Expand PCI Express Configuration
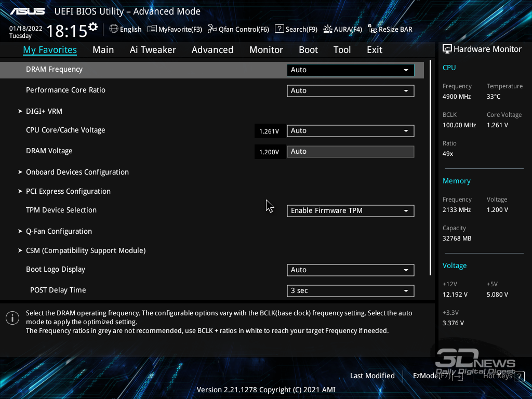 click(x=68, y=191)
